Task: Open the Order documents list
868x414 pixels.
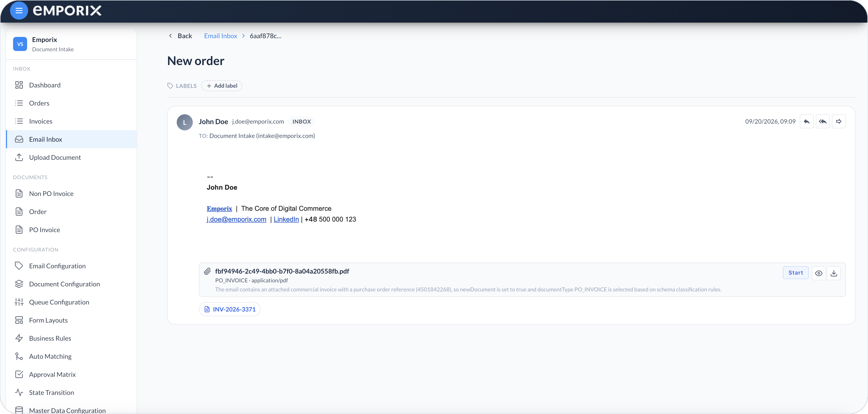Action: (x=72, y=212)
